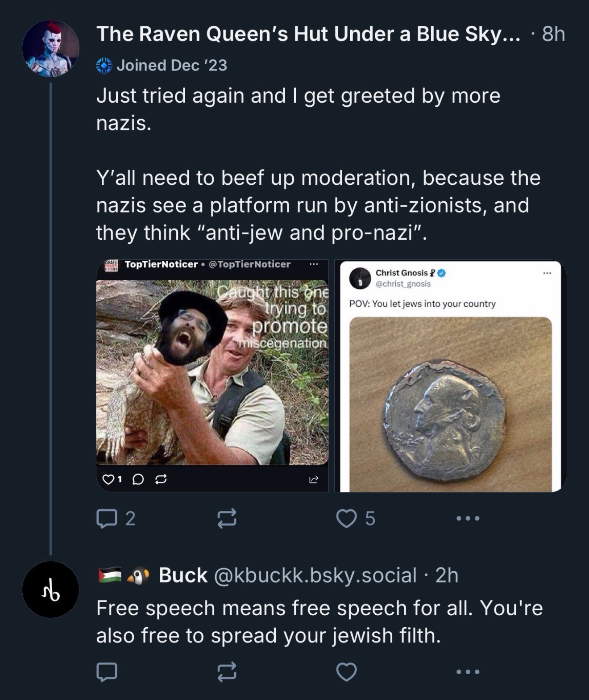The image size is (589, 700).
Task: Open reply on Raven Queen's post
Action: [107, 518]
